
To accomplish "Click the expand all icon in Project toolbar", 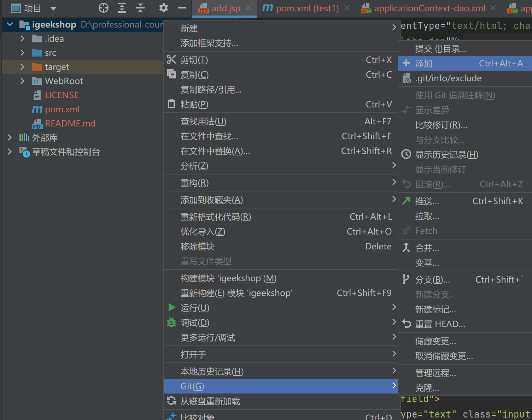I will [x=122, y=8].
